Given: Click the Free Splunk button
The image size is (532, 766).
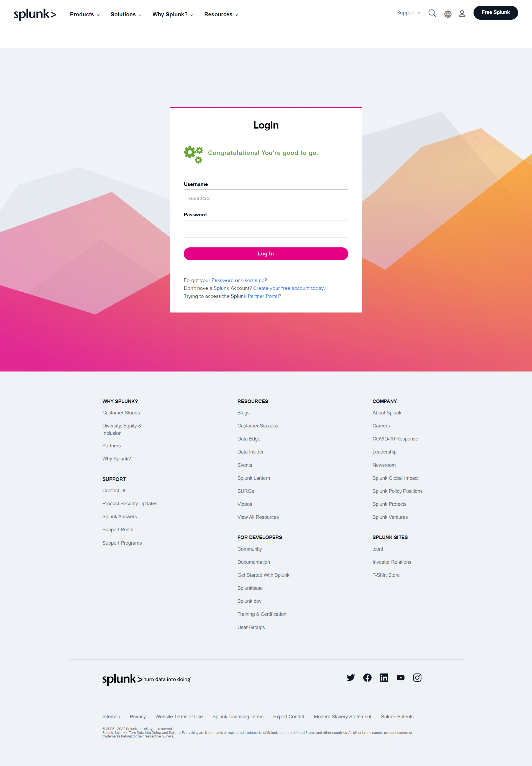Looking at the screenshot, I should [495, 12].
